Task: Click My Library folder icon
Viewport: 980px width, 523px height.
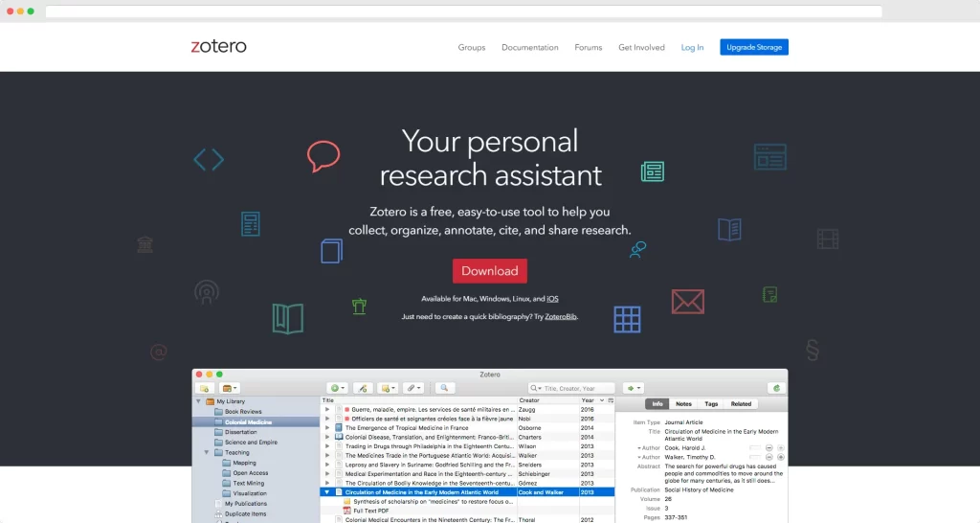Action: 210,401
